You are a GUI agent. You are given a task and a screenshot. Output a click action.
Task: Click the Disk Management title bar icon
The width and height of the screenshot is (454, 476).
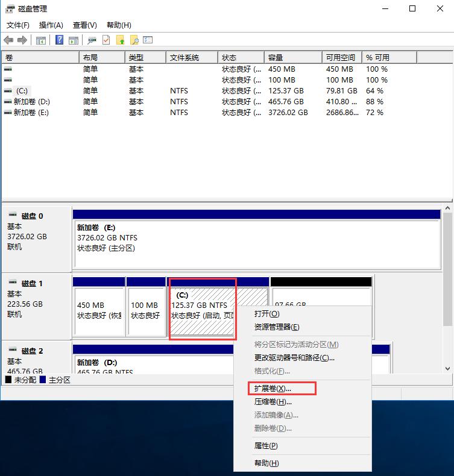pos(10,9)
